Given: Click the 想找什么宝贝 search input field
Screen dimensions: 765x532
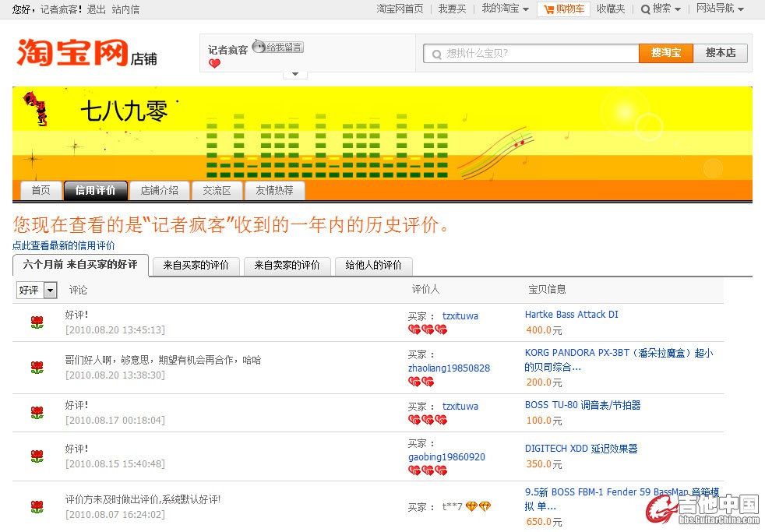Looking at the screenshot, I should 531,53.
